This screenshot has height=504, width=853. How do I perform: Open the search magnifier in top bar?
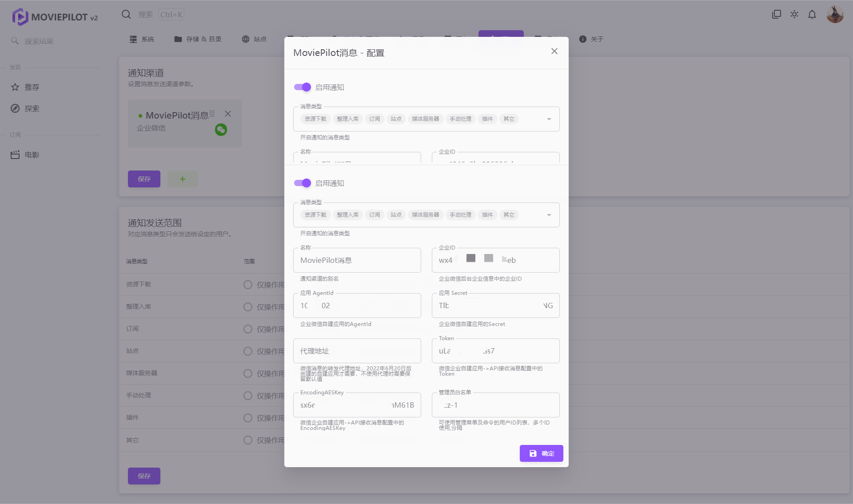126,14
